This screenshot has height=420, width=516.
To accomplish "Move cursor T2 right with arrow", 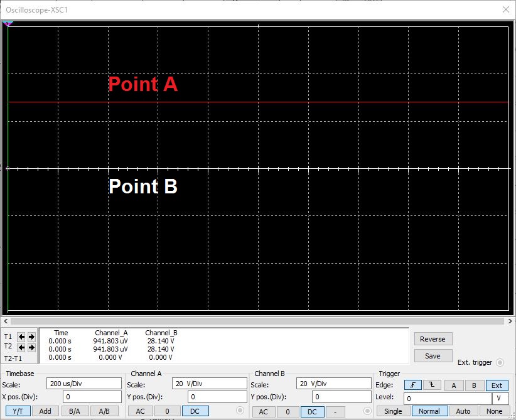I will click(31, 348).
